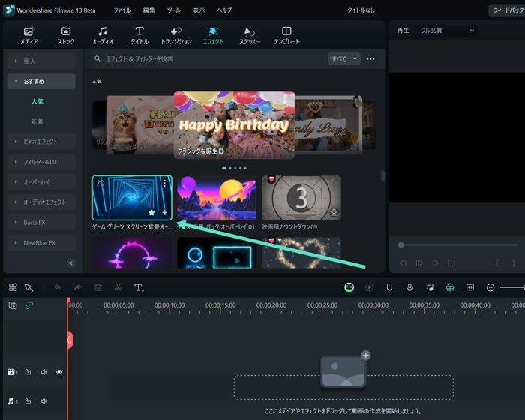Viewport: 525px width, 420px height.
Task: Add a marker with the shield icon
Action: (x=389, y=287)
